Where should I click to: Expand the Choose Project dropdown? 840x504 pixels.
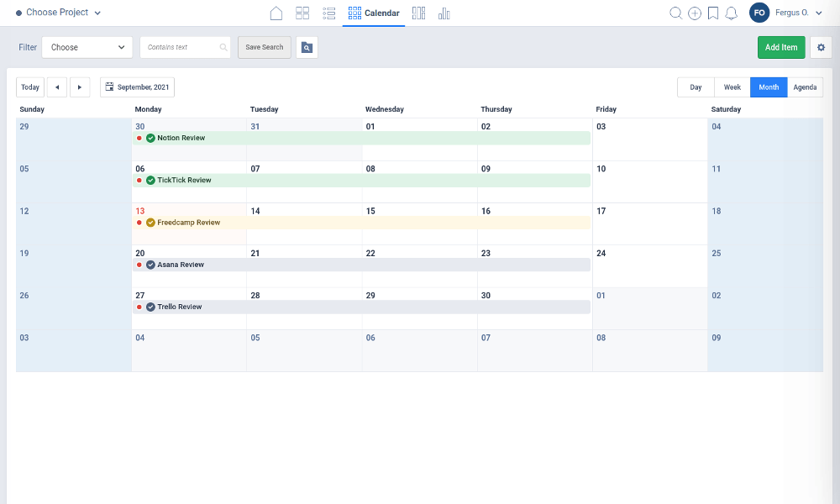click(59, 13)
